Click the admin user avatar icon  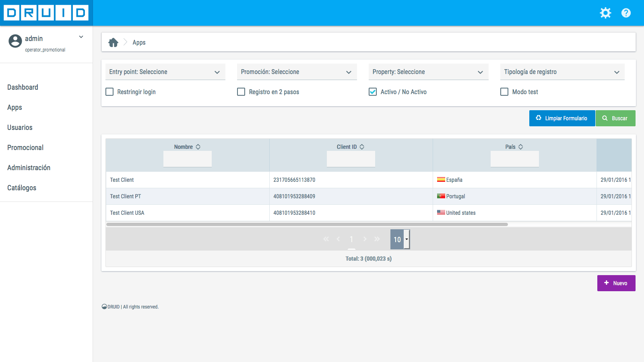coord(15,41)
